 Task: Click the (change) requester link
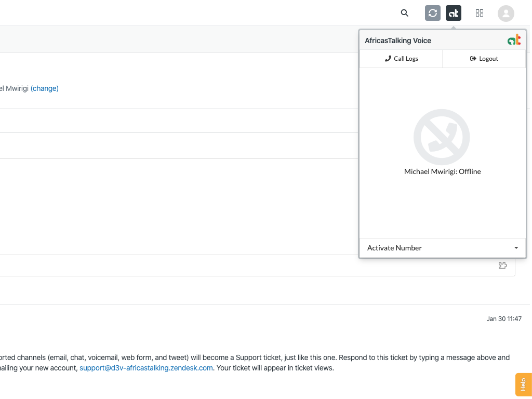45,88
